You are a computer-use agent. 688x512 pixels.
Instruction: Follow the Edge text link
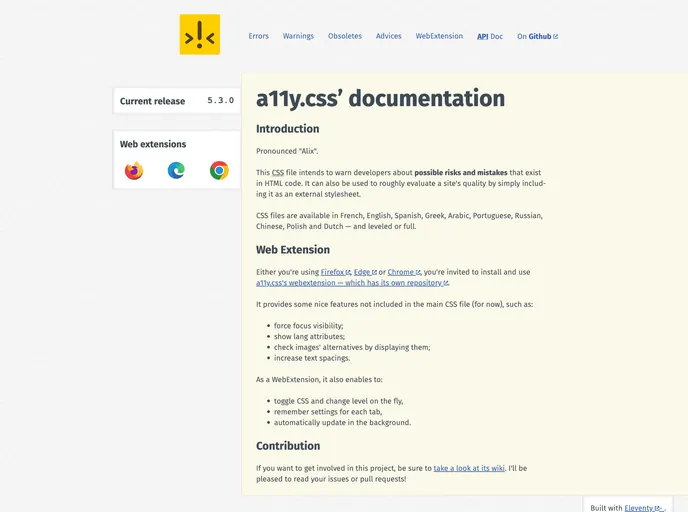(364, 272)
